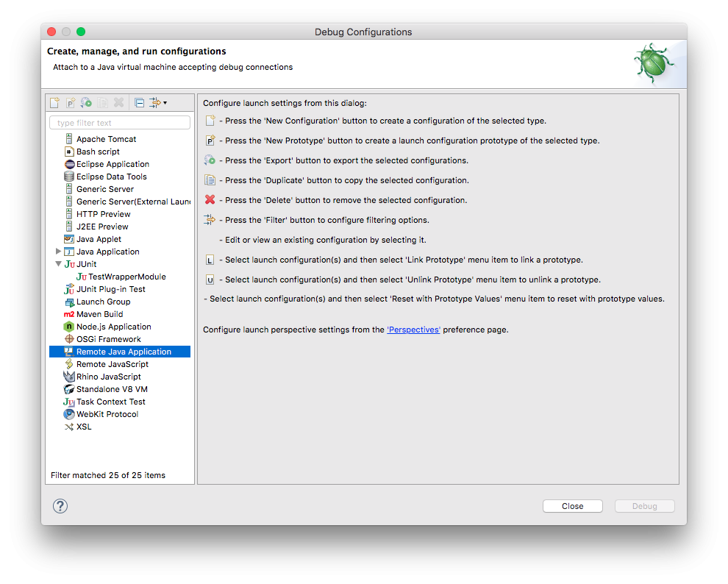Screen dimensions: 728x584
Task: Click the New Prototype toolbar icon
Action: (x=71, y=103)
